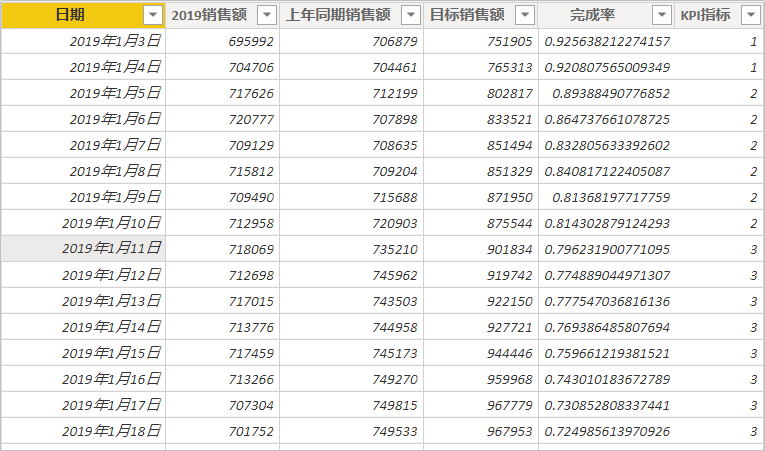Screen dimensions: 765x451
Task: Select completion rate 0.925638212274157 cell
Action: click(x=607, y=41)
